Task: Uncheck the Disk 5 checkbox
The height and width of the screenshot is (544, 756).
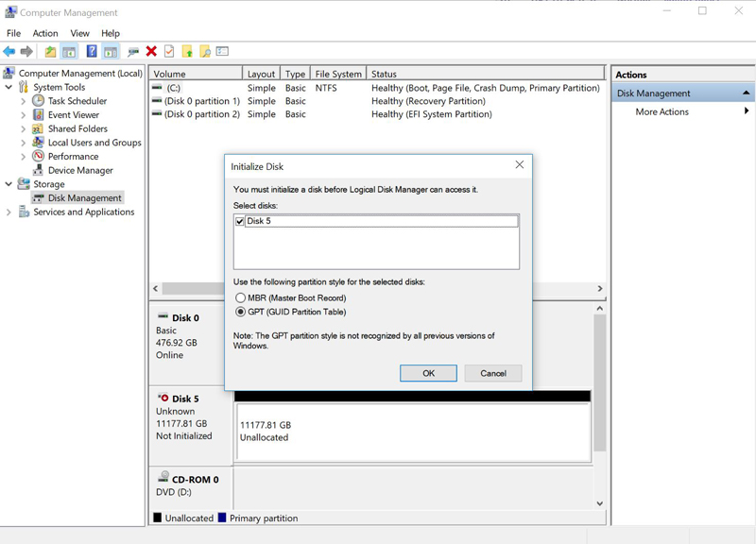Action: pyautogui.click(x=240, y=222)
